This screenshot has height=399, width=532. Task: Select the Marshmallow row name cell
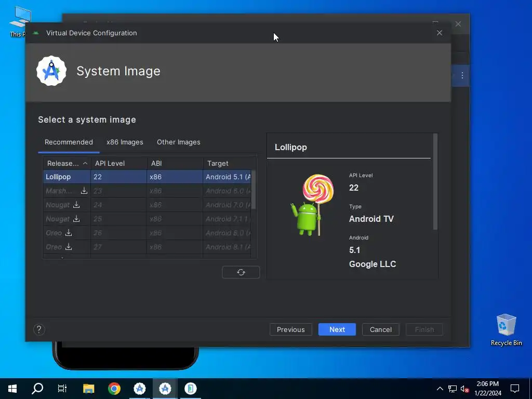(x=67, y=191)
